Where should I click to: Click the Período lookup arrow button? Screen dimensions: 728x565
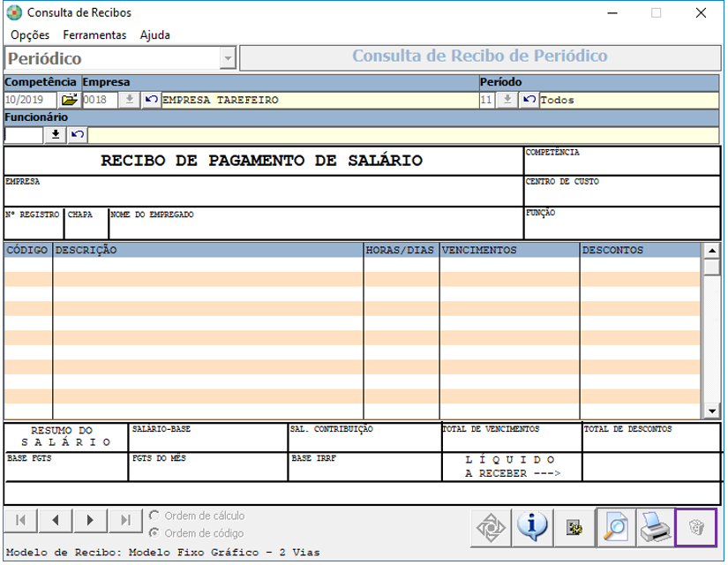pyautogui.click(x=507, y=100)
